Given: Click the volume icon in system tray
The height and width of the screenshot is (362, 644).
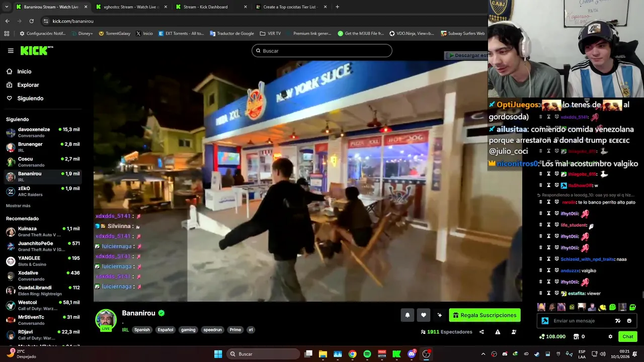Looking at the screenshot, I should coord(602,354).
